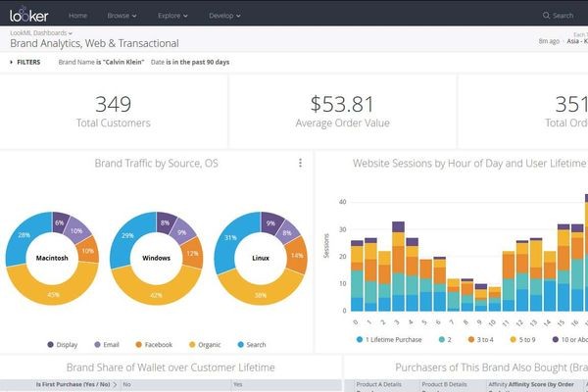Click the search magnifier icon
This screenshot has height=392, width=588.
click(x=546, y=16)
